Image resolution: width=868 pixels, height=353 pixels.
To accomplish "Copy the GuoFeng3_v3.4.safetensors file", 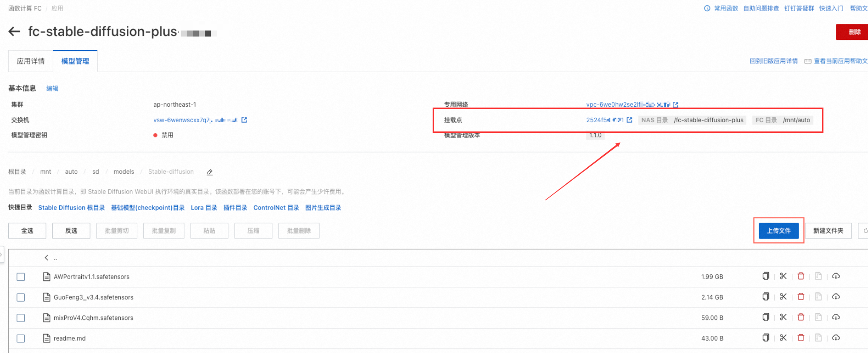I will point(766,297).
